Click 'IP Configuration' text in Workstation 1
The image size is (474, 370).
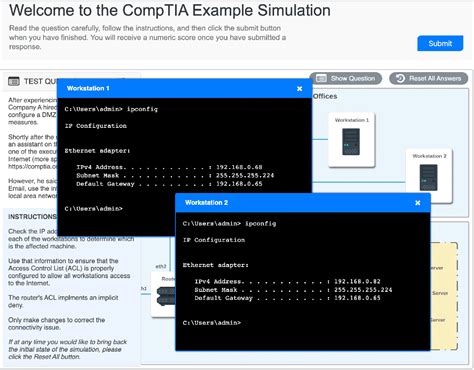click(x=96, y=126)
